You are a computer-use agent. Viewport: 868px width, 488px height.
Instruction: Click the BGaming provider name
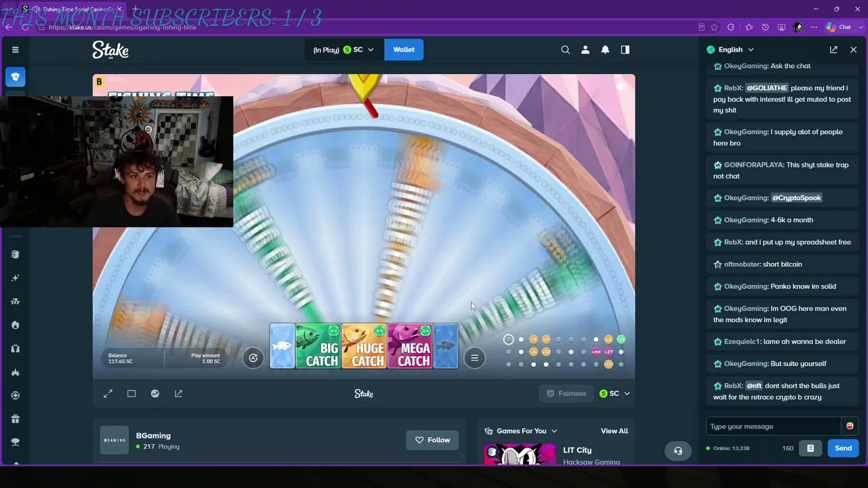pyautogui.click(x=153, y=436)
